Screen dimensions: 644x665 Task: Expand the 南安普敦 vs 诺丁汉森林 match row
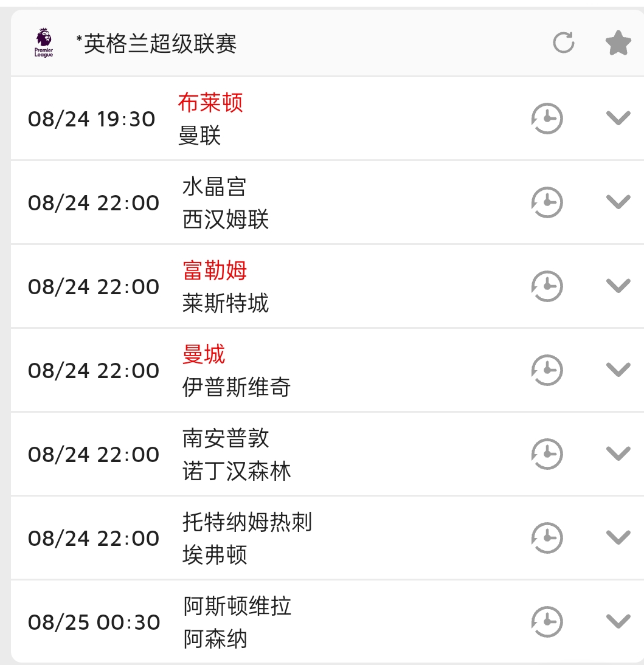(x=618, y=453)
